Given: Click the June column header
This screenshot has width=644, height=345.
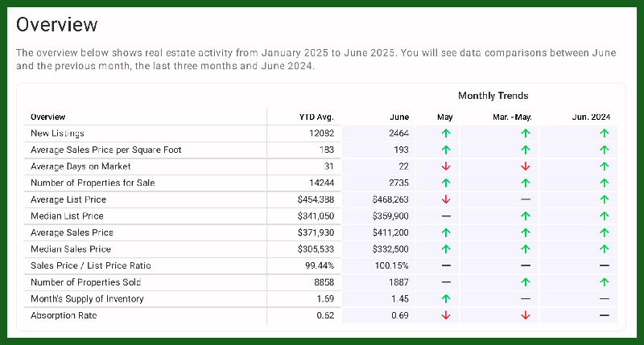Looking at the screenshot, I should tap(398, 117).
